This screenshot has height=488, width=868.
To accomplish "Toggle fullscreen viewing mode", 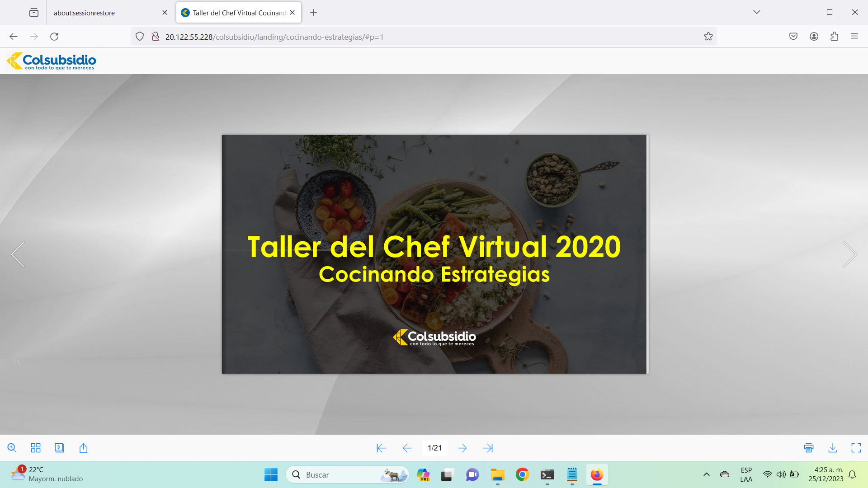I will tap(856, 448).
